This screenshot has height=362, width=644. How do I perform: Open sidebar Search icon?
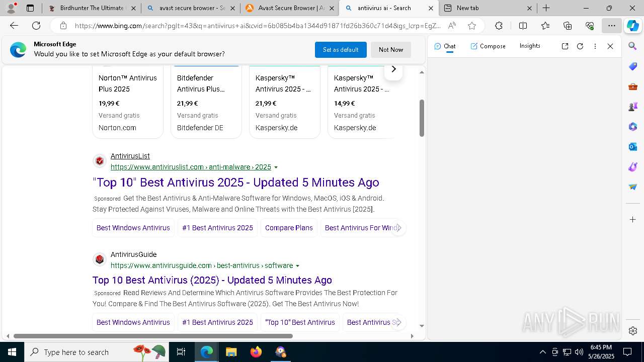pyautogui.click(x=632, y=46)
